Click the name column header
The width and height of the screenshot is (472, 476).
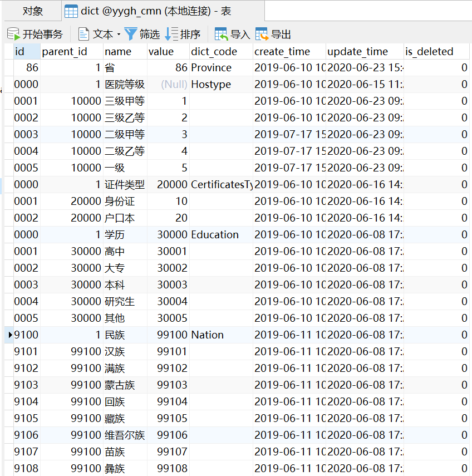tap(125, 51)
